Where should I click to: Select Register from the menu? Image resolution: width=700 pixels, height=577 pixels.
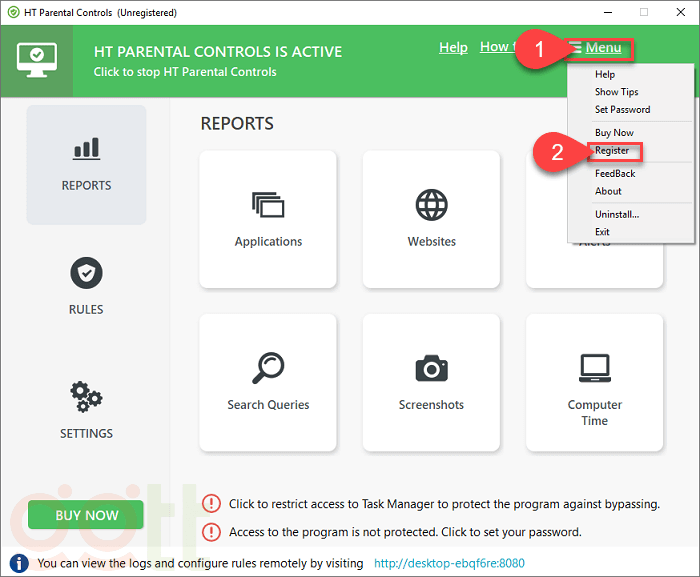612,151
